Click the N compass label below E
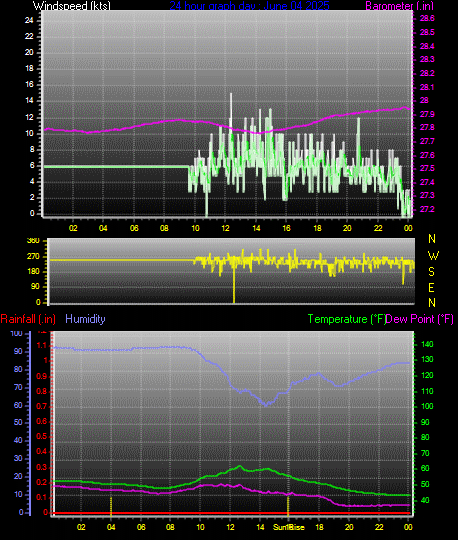458x540 pixels. tap(432, 303)
